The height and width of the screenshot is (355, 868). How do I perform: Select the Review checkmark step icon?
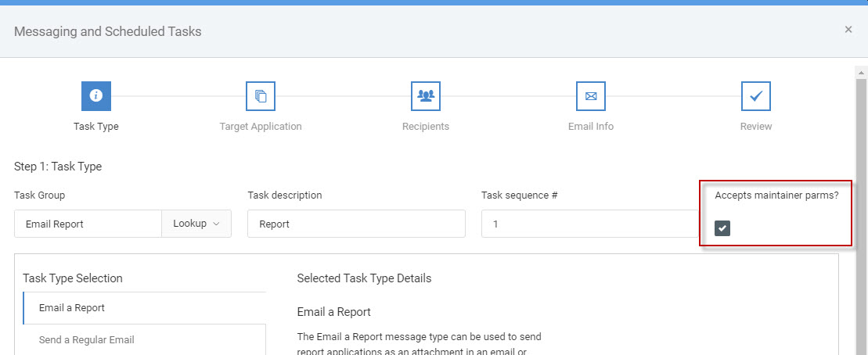756,96
